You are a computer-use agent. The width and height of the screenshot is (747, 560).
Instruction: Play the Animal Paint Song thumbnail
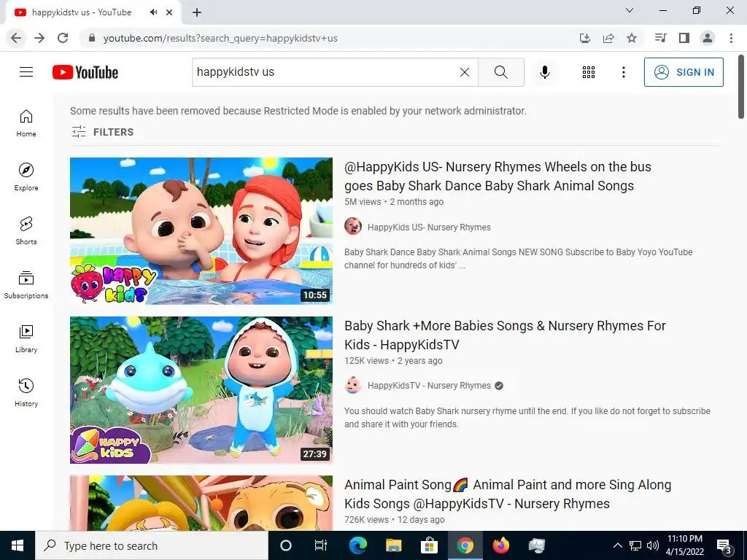tap(201, 503)
